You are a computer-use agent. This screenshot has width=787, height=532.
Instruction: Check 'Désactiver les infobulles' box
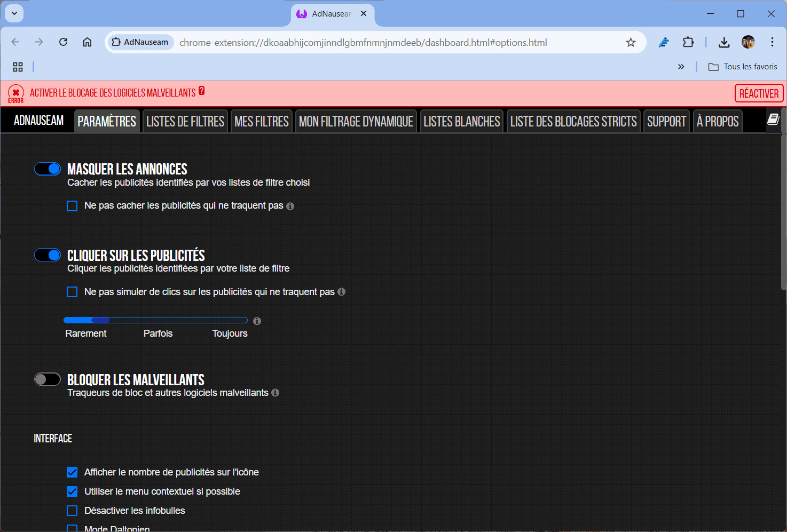click(72, 511)
